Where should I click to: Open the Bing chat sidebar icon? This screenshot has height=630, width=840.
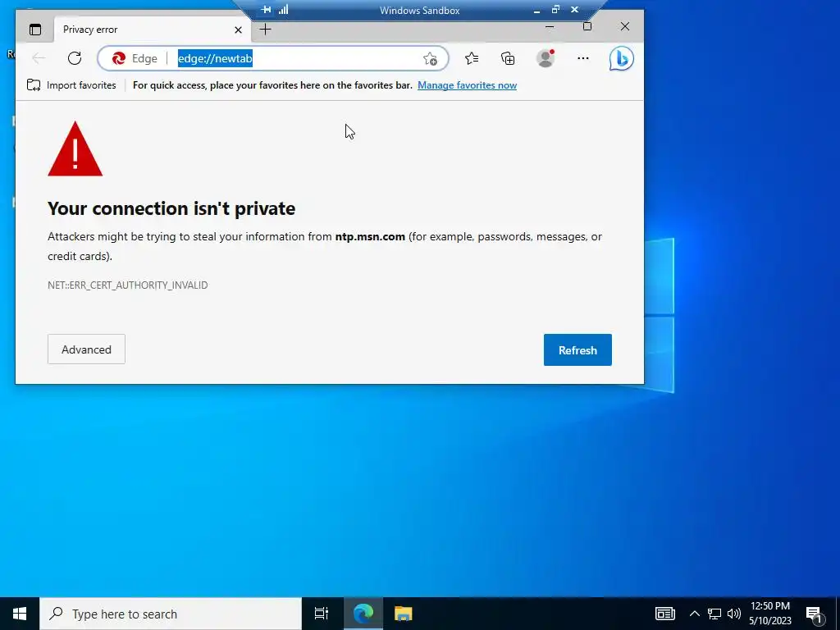tap(622, 58)
